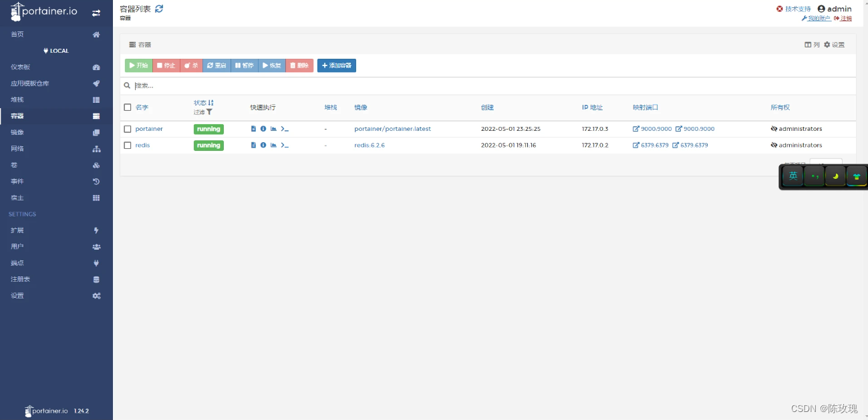
Task: Click the portainer.io logo at top left
Action: point(44,12)
